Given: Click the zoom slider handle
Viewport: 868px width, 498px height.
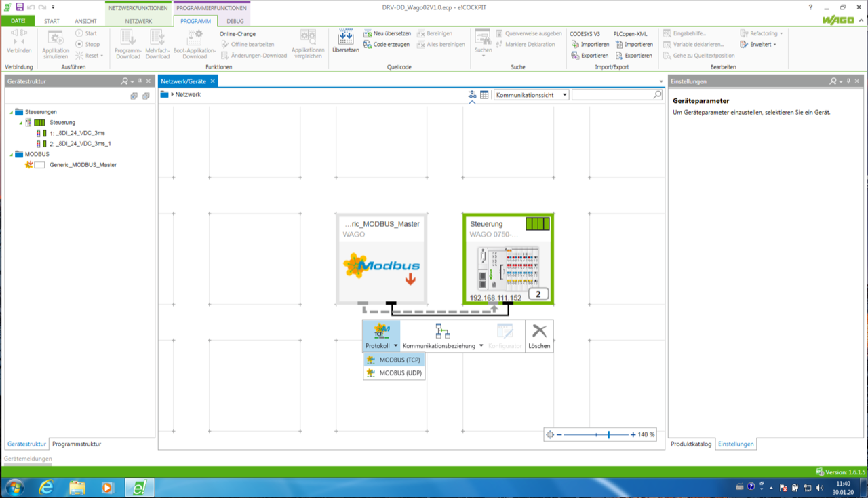Looking at the screenshot, I should point(609,434).
